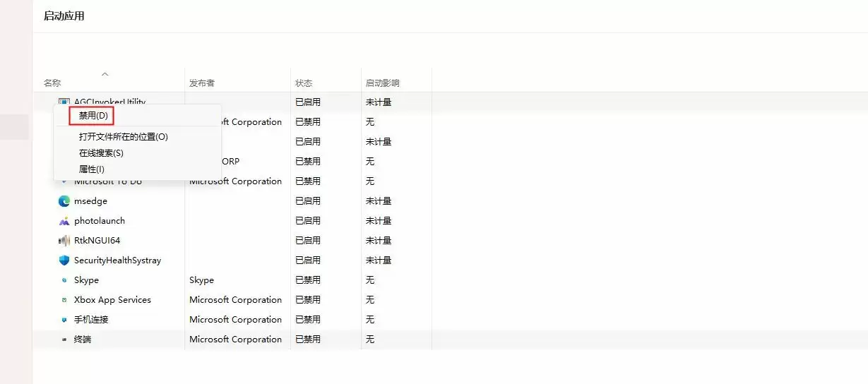868x384 pixels.
Task: Click the SecurityHealthSystray shield icon
Action: (64, 260)
